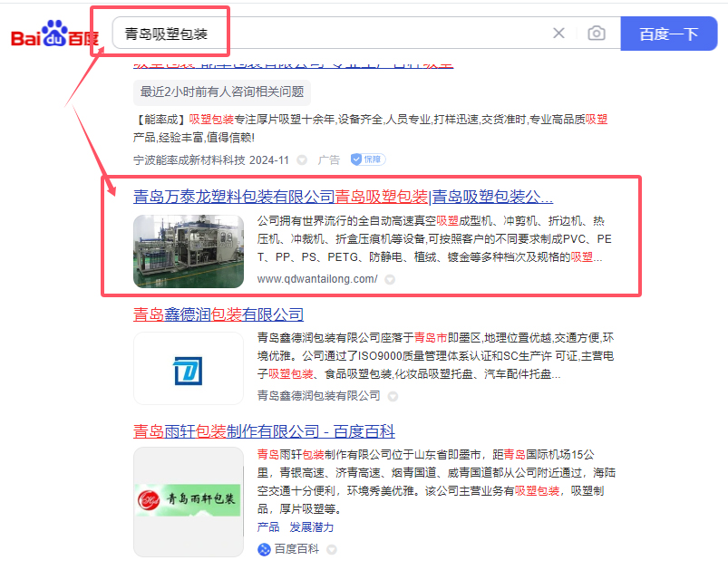The width and height of the screenshot is (728, 570).
Task: Expand the arrow after the 百度百科 source
Action: 332,550
